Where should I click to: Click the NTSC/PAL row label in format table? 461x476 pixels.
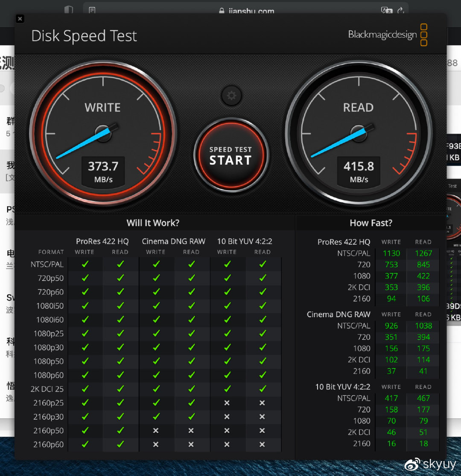[x=47, y=264]
